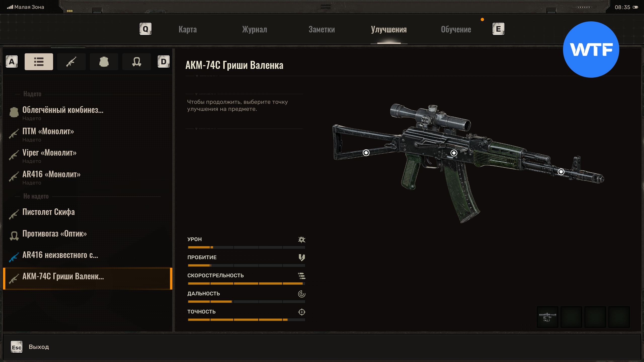Switch to the Журнал tab

click(x=255, y=29)
